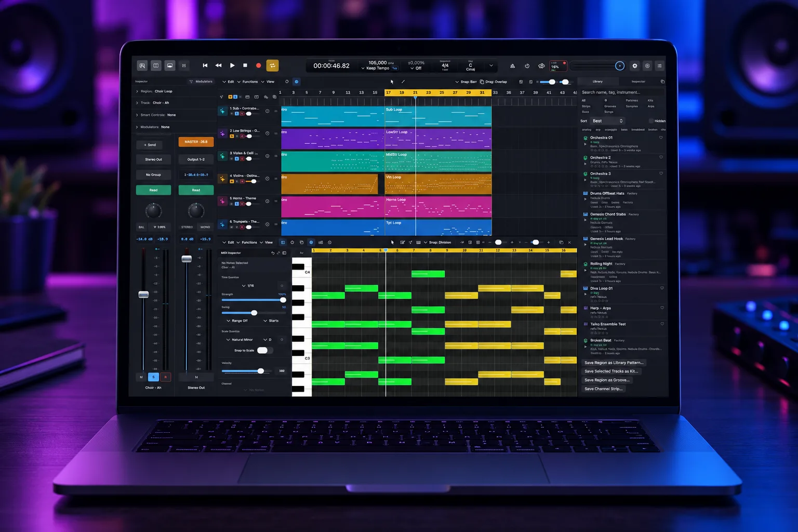Switch to the right panel Inspector tab
This screenshot has height=532, width=798.
tap(638, 82)
